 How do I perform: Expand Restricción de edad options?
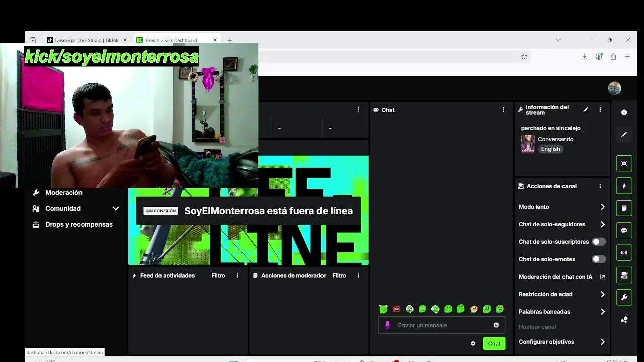603,294
